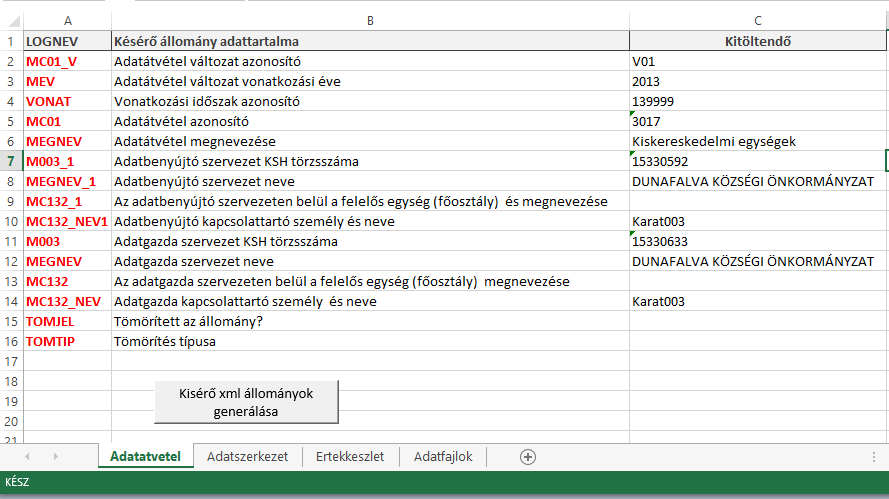Viewport: 889px width, 499px height.
Task: Click empty value cell for MC132_1
Action: (x=757, y=201)
